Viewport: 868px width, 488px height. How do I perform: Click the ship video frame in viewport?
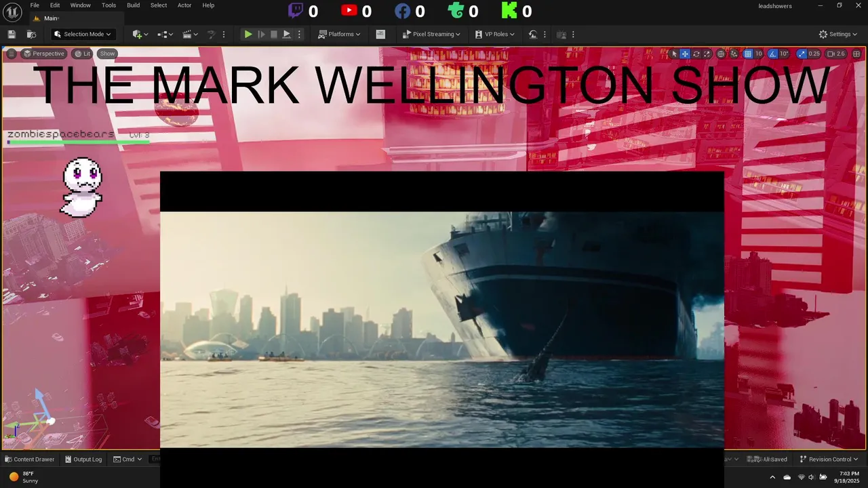[442, 329]
